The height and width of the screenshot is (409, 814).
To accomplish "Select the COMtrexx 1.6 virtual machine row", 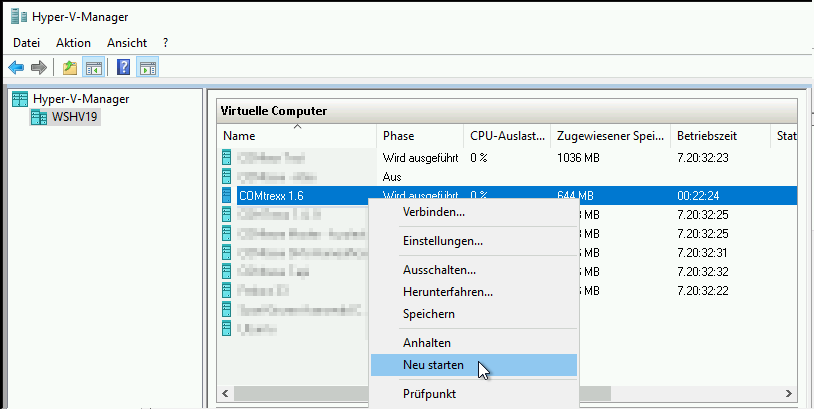I will coord(517,196).
